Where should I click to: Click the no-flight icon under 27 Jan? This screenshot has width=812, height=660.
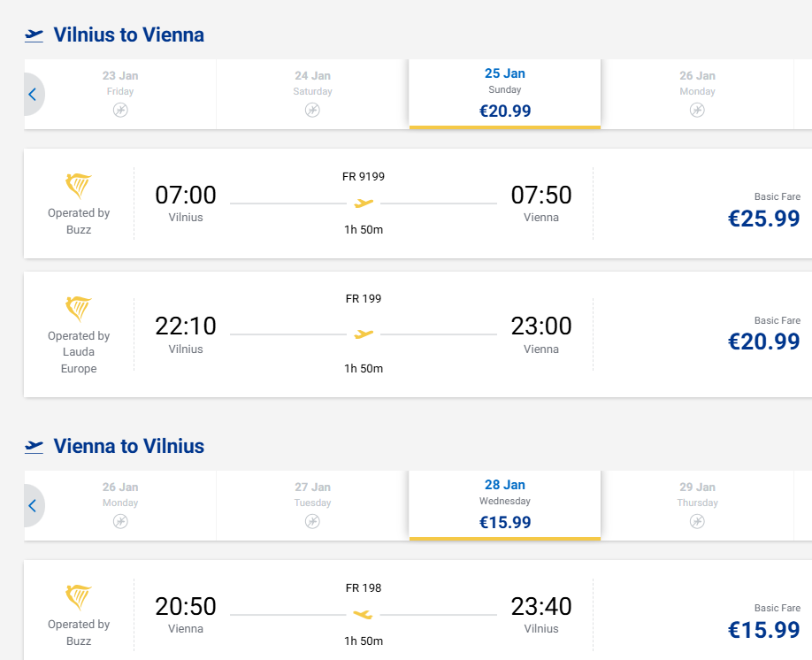[312, 521]
